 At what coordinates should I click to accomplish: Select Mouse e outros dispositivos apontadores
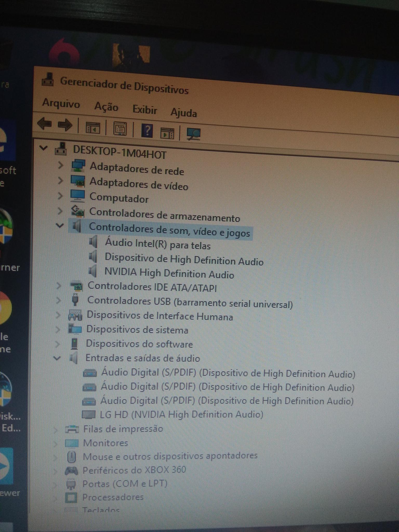pos(170,456)
